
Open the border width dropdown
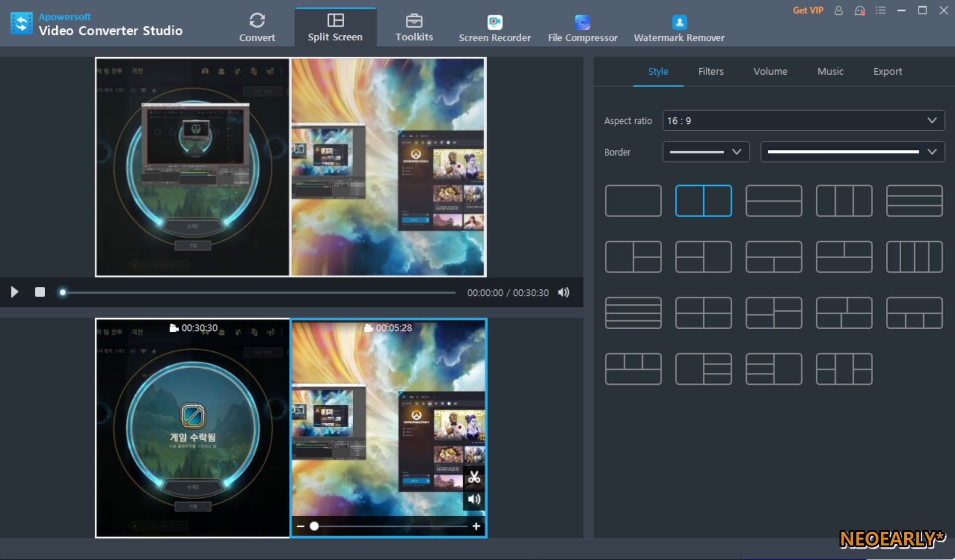(705, 152)
